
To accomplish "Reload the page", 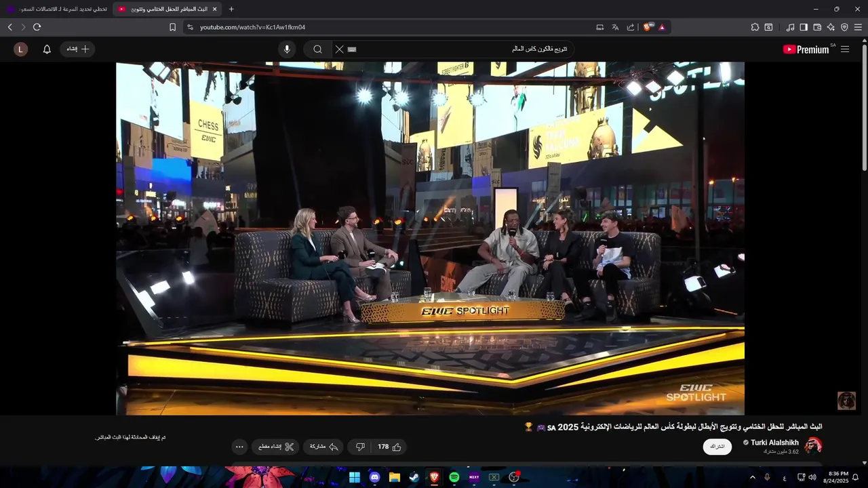I will [37, 27].
